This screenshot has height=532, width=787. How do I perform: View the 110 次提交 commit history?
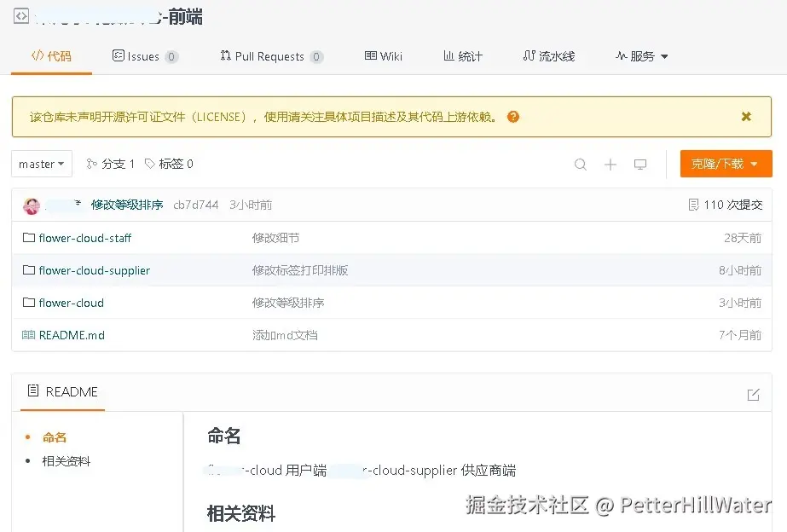point(726,205)
